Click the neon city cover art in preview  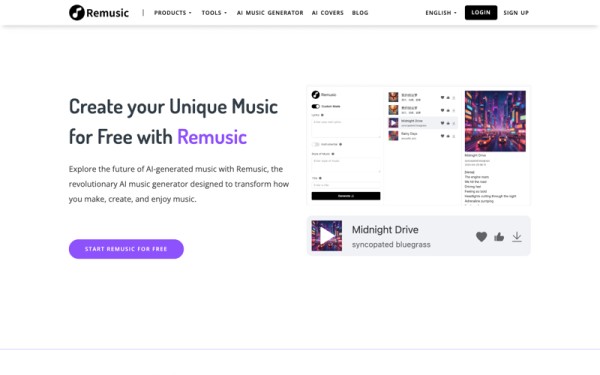495,121
